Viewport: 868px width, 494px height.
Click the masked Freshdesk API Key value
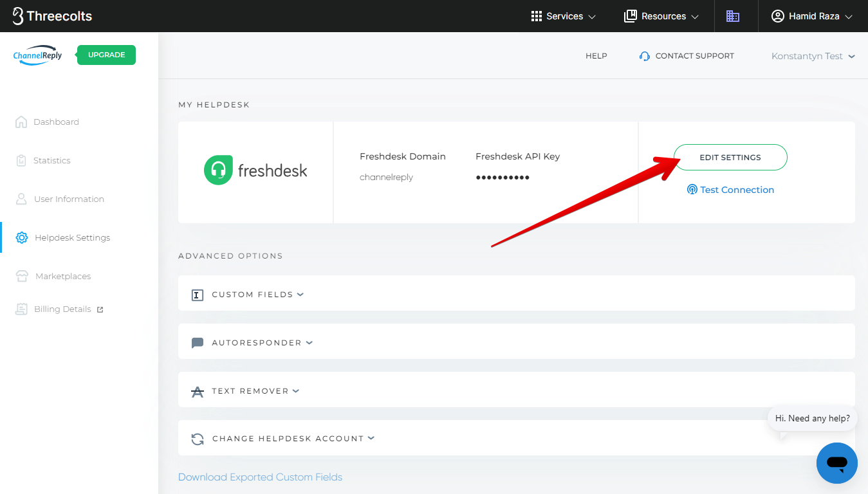(x=503, y=178)
